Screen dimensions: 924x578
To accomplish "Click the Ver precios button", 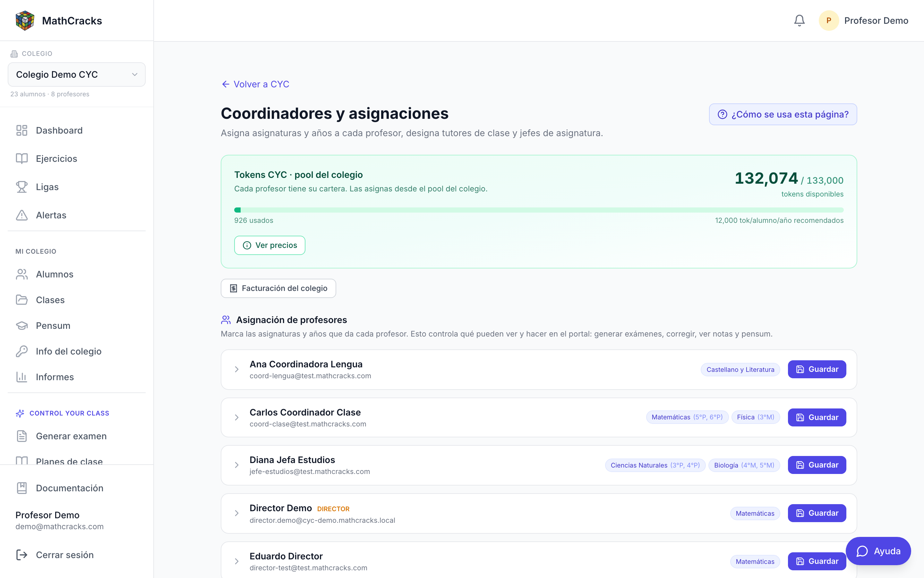I will coord(269,245).
